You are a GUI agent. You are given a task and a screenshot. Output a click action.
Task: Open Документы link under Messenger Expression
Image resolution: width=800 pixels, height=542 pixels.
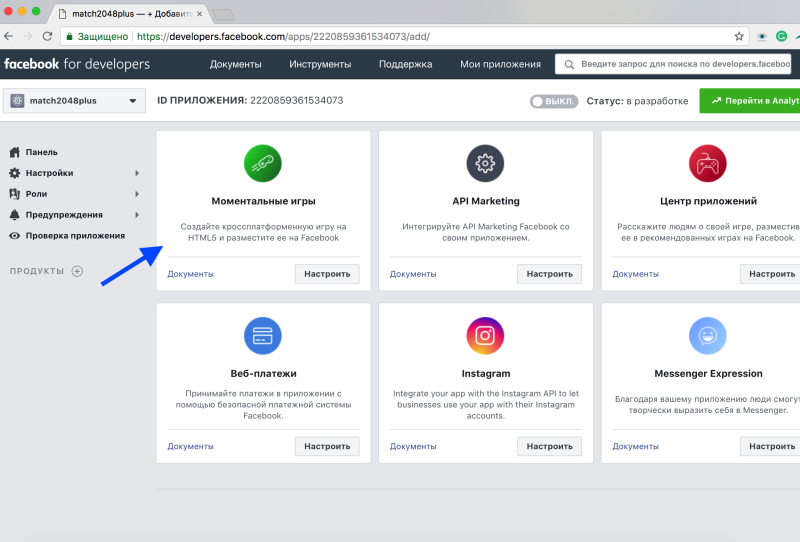[635, 447]
